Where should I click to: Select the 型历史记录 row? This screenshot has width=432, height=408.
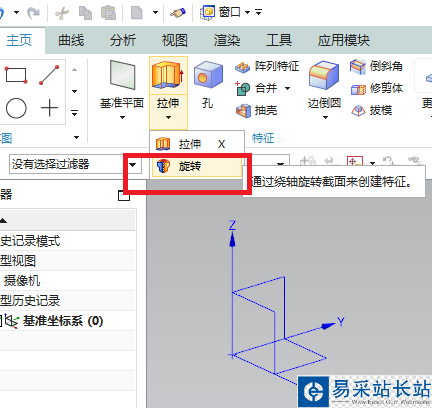[x=67, y=301]
